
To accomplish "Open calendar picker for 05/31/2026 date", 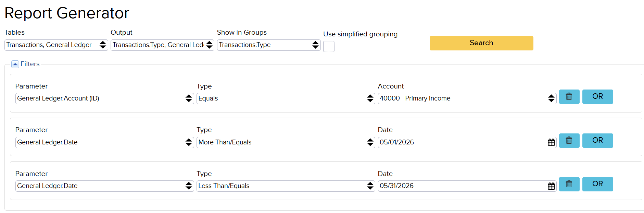I will point(551,186).
